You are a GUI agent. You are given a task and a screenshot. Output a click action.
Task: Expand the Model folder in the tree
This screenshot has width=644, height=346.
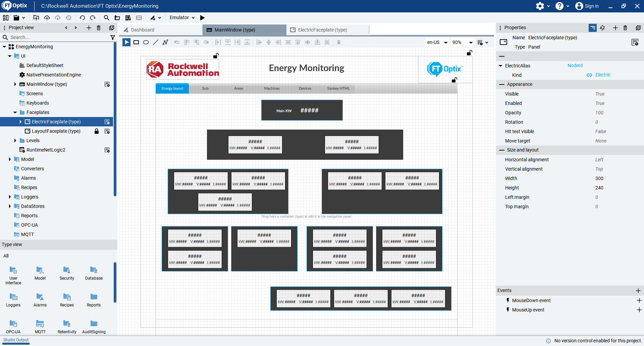tap(10, 159)
